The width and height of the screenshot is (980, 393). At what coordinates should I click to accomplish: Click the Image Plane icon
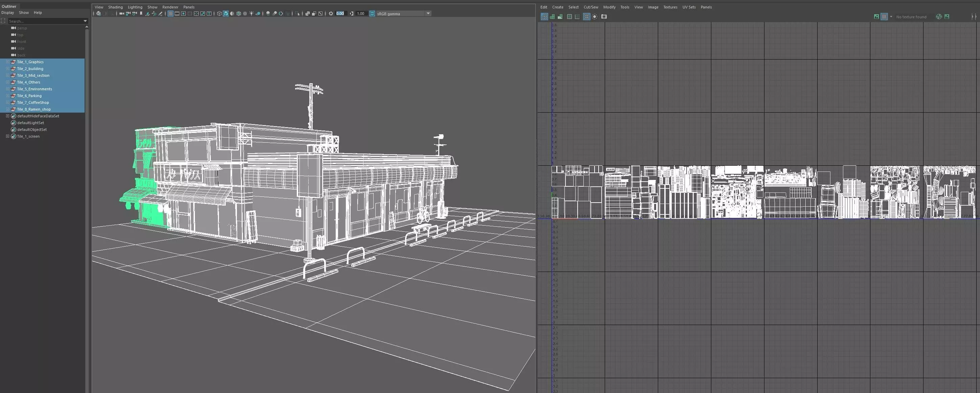tap(148, 13)
